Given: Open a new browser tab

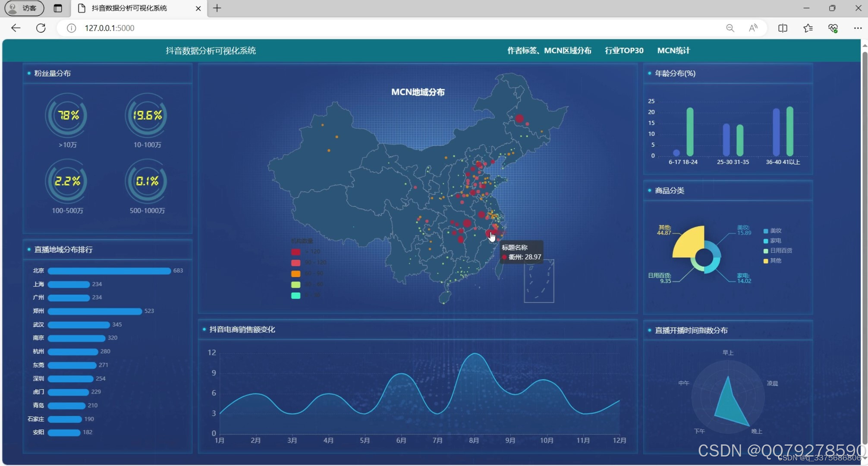Looking at the screenshot, I should pyautogui.click(x=217, y=8).
